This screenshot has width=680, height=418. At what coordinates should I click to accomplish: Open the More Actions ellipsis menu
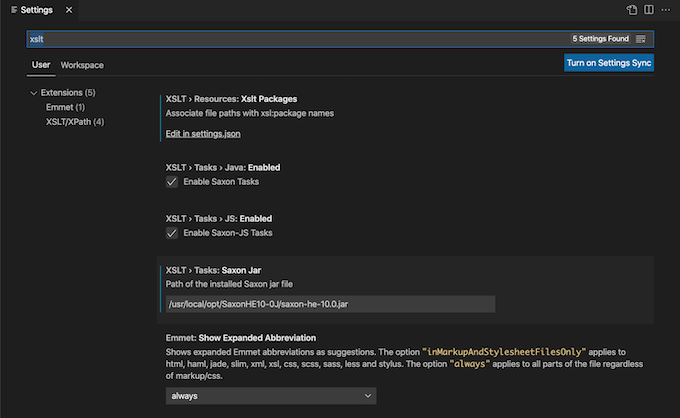click(666, 9)
